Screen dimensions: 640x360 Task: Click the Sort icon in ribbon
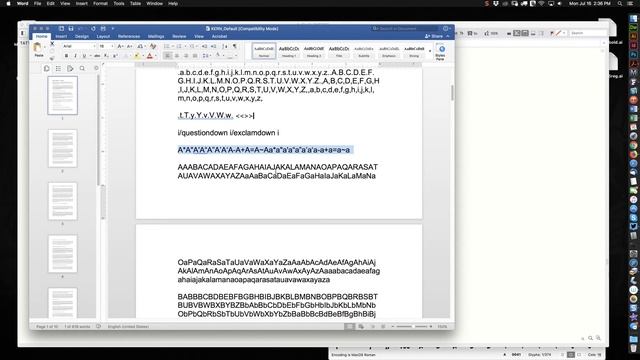click(x=224, y=47)
